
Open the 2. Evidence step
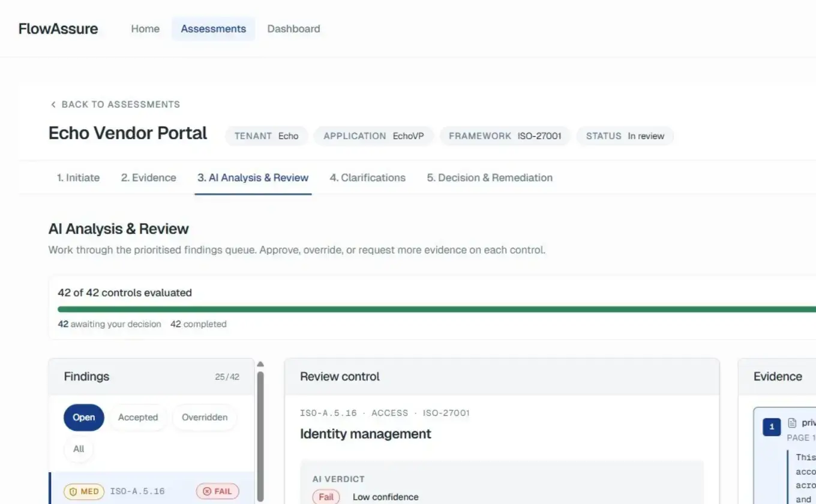tap(149, 178)
